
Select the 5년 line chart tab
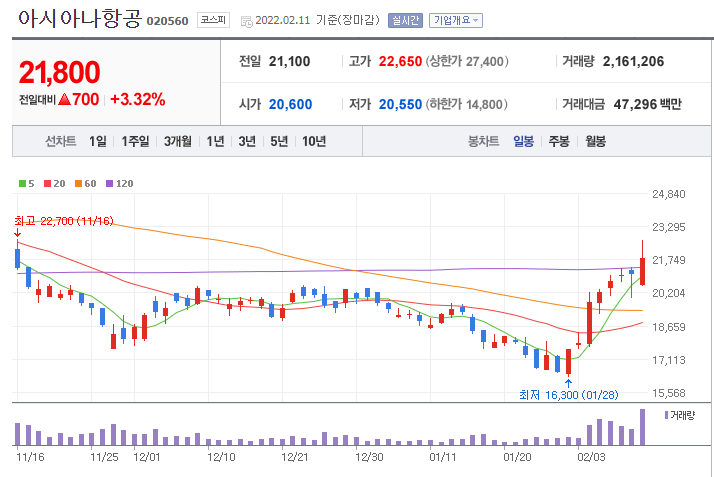click(279, 141)
